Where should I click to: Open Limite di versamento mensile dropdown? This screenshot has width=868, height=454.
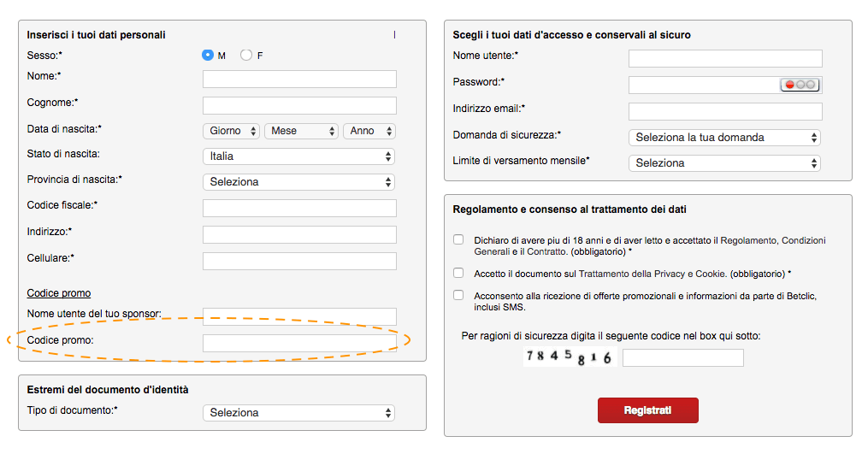[x=724, y=163]
